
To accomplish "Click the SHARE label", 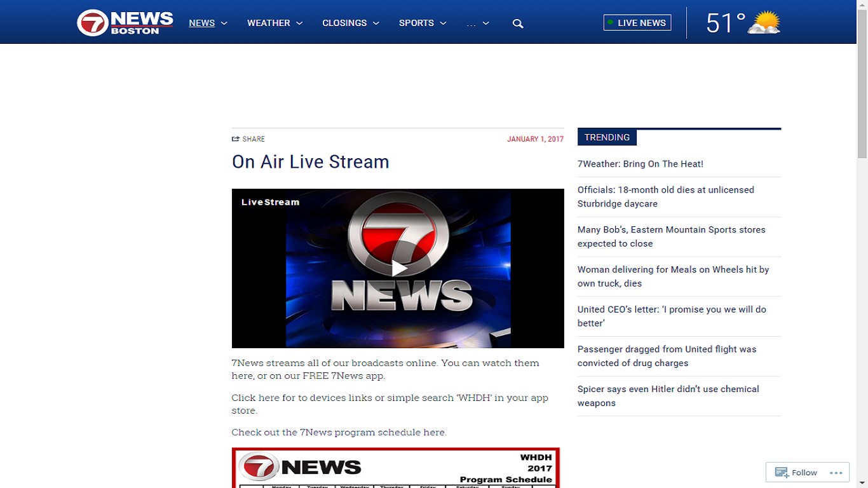I will point(254,139).
